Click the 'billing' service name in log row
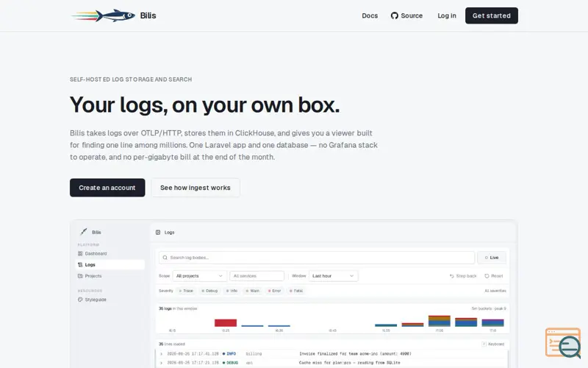Screen dimensions: 588x368 254,354
